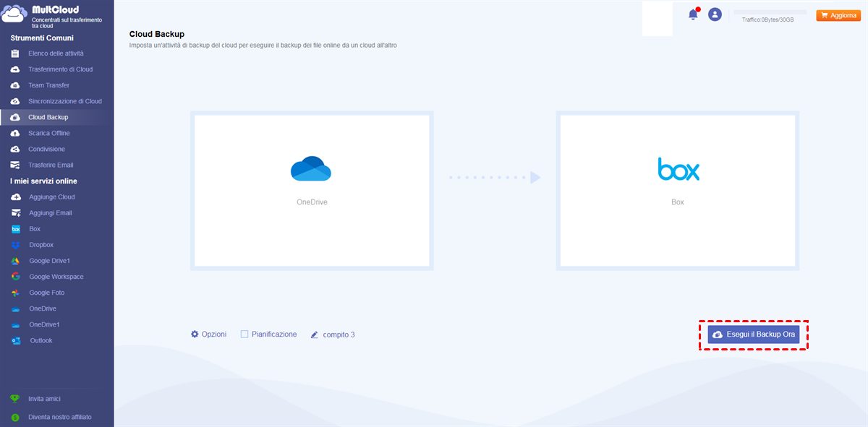Click the Condivisione sidebar icon
Viewport: 868px width, 427px height.
coord(15,149)
